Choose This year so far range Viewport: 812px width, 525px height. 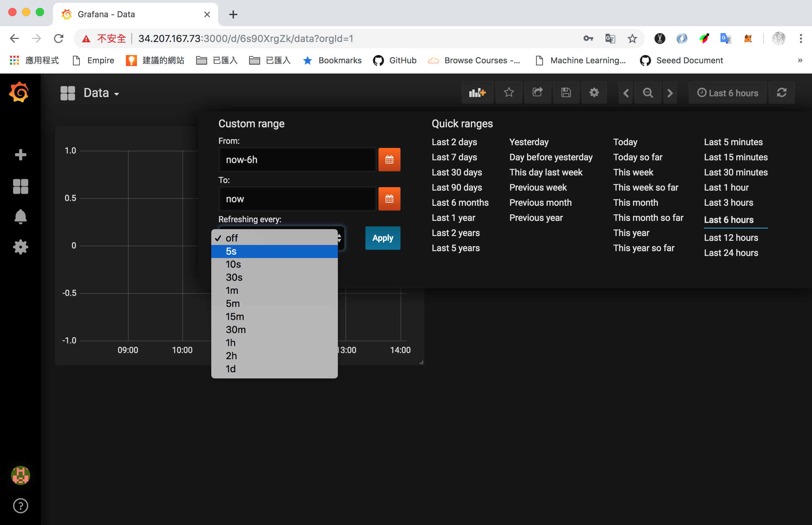click(x=644, y=248)
